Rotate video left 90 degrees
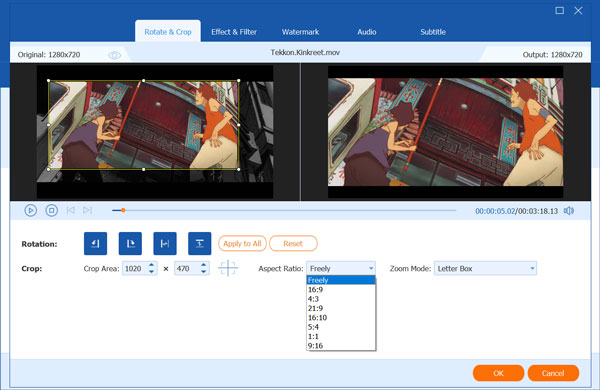The image size is (600, 390). tap(95, 243)
